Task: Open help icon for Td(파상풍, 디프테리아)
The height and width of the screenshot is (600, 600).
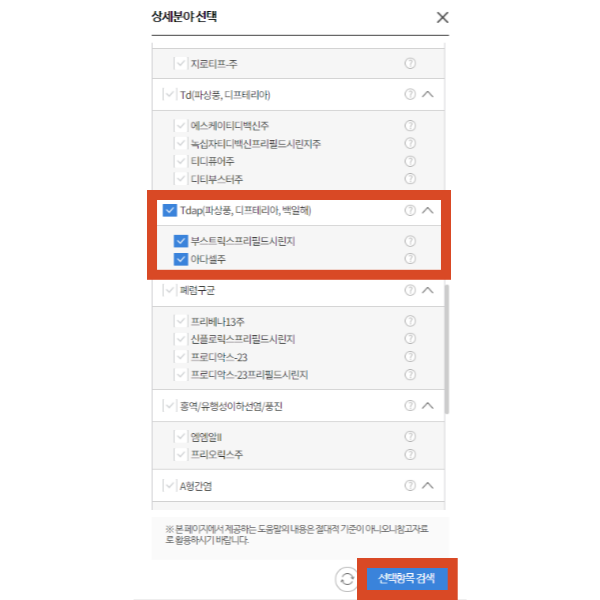Action: click(x=410, y=94)
